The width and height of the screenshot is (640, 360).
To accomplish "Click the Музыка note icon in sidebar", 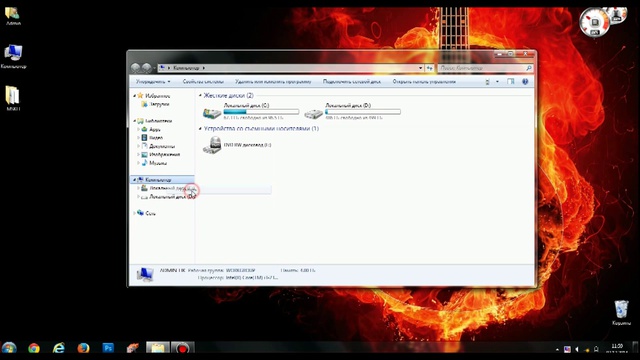I will tap(144, 163).
